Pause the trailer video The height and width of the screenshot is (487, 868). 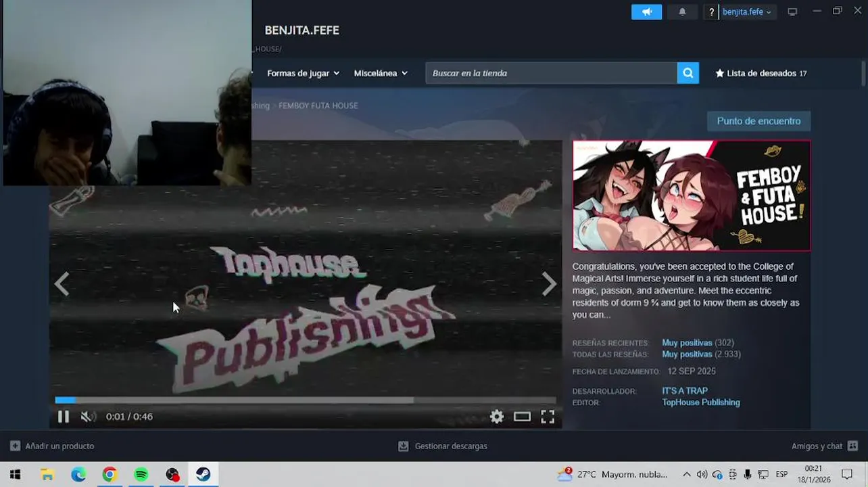tap(63, 417)
